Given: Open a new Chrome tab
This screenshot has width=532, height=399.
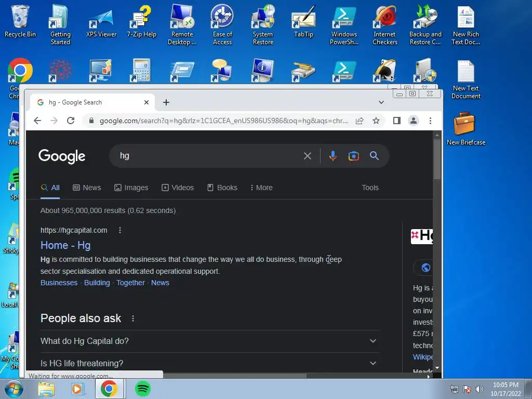Looking at the screenshot, I should pos(166,102).
